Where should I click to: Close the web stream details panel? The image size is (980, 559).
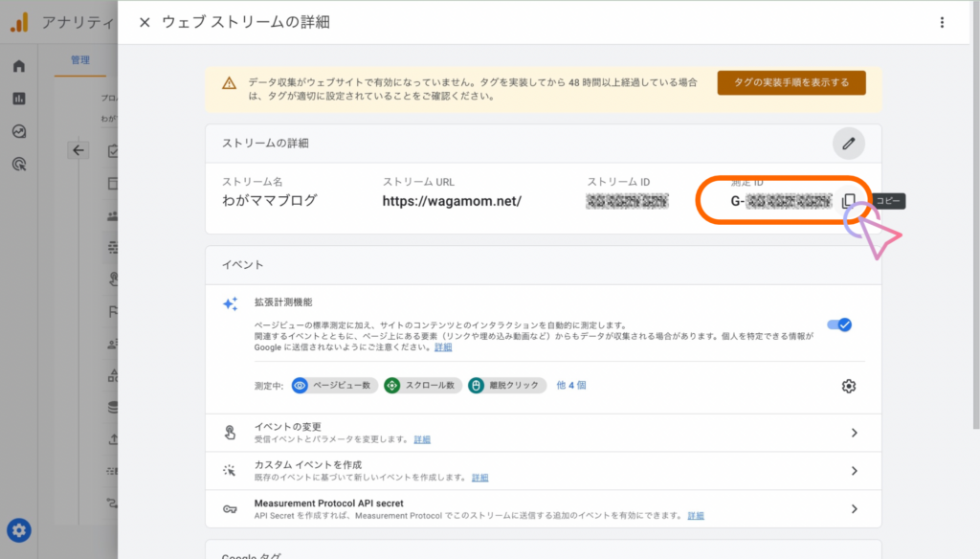145,22
